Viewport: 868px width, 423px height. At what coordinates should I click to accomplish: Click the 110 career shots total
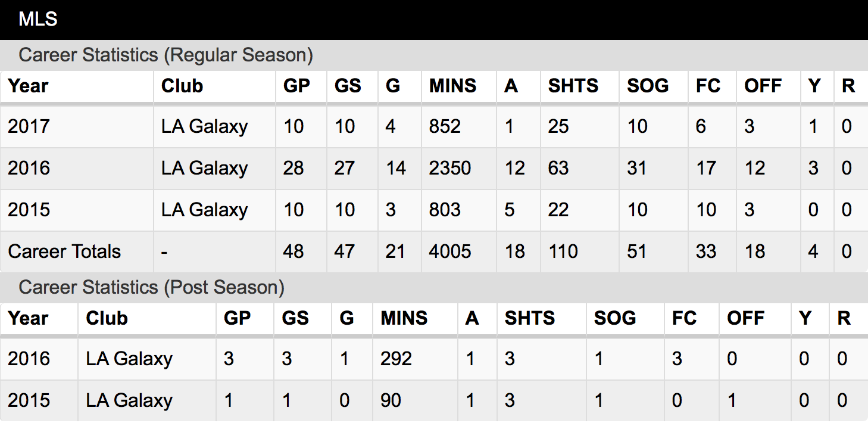563,251
